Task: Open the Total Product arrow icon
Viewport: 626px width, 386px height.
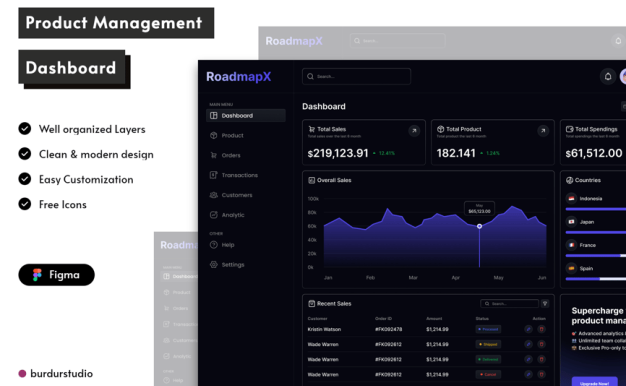Action: click(x=543, y=131)
